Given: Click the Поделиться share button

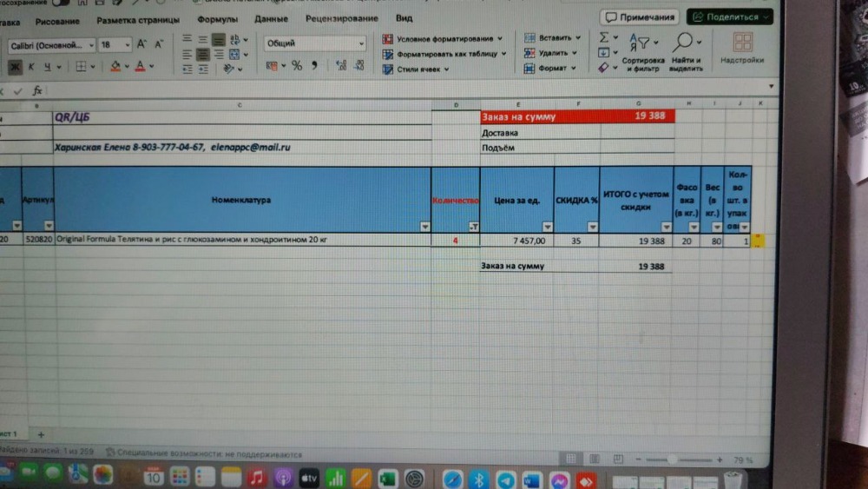Looking at the screenshot, I should coord(729,17).
